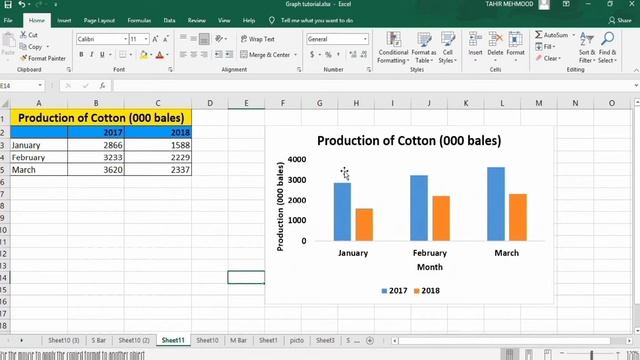The height and width of the screenshot is (360, 640).
Task: Apply the yellow Fill Color bucket
Action: tap(144, 55)
